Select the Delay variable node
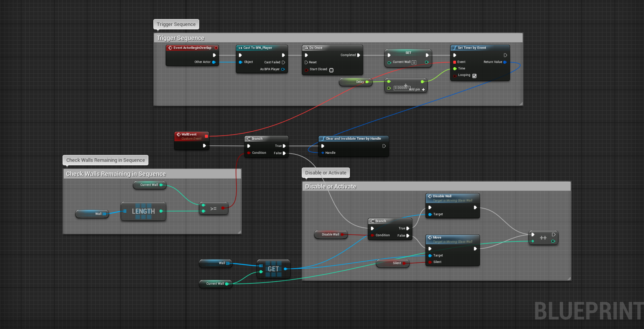 [355, 82]
